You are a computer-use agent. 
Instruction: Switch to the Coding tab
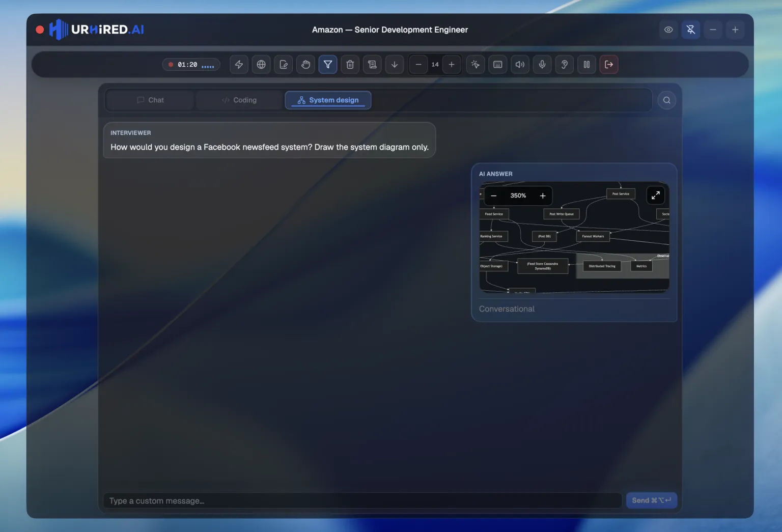pos(239,100)
